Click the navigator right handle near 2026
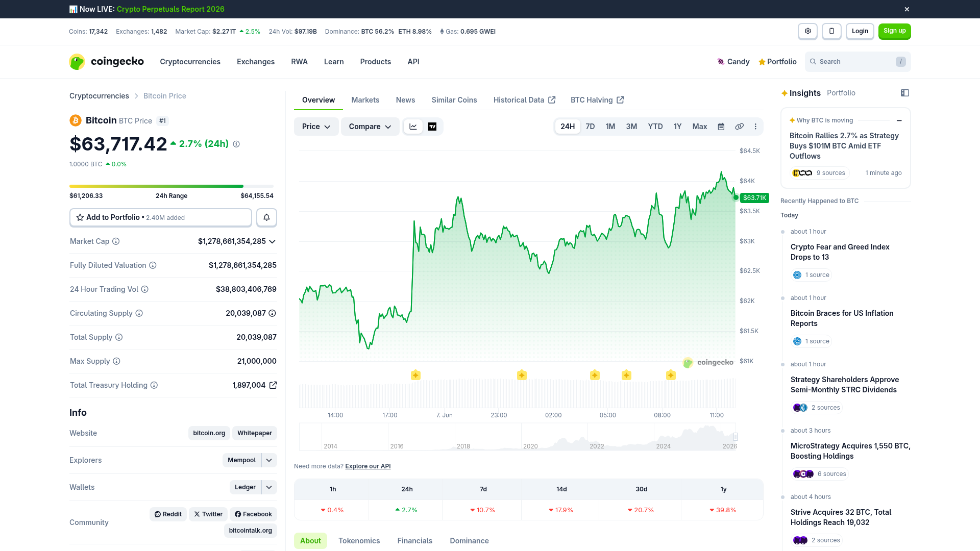980x551 pixels. [x=736, y=437]
